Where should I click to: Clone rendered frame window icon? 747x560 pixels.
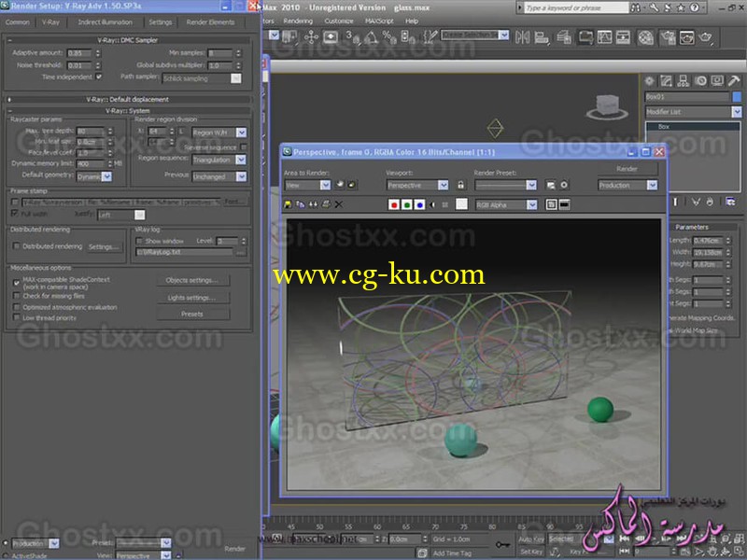click(x=313, y=204)
